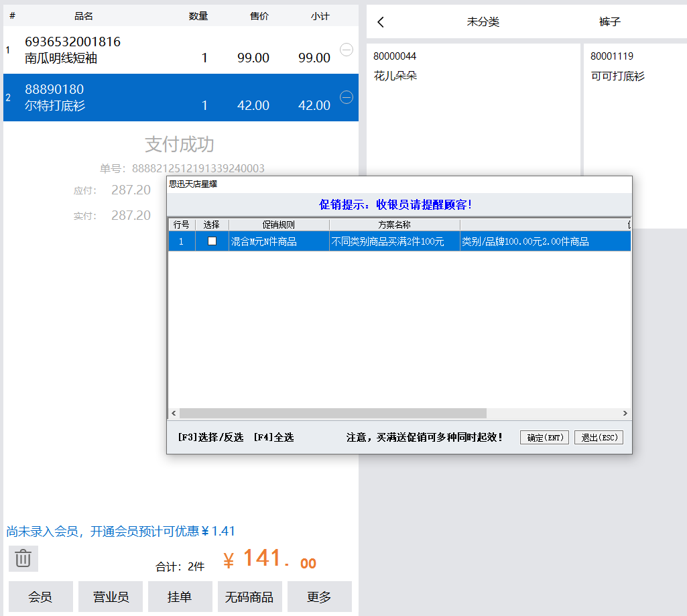Click the 促销规则 column header
687x616 pixels.
coord(279,225)
